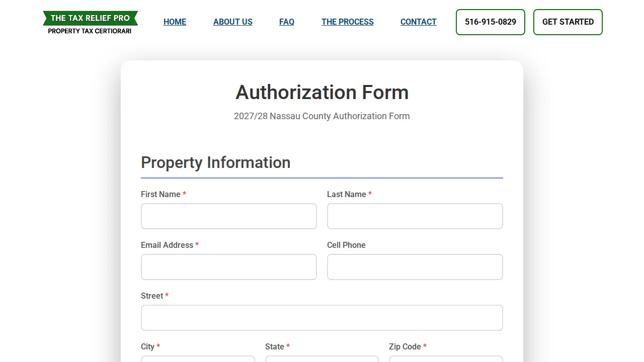Click the Authorization Form heading
The image size is (644, 362).
(x=322, y=93)
